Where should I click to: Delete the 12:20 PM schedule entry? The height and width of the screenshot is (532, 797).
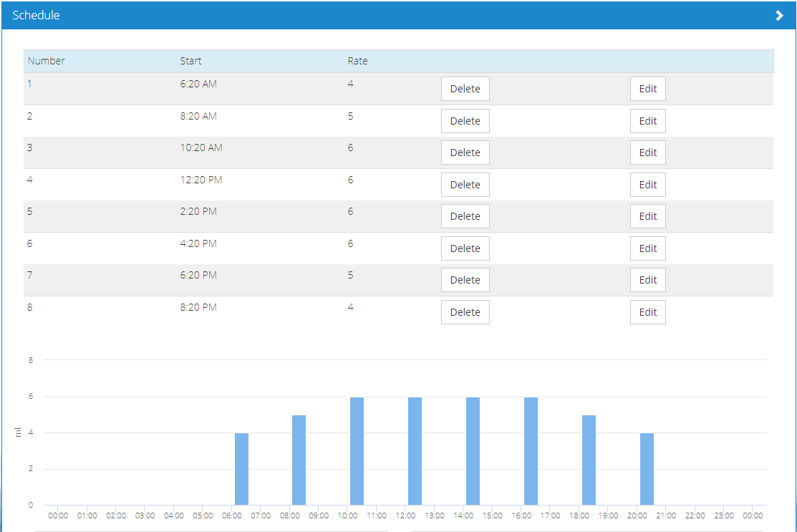coord(465,185)
